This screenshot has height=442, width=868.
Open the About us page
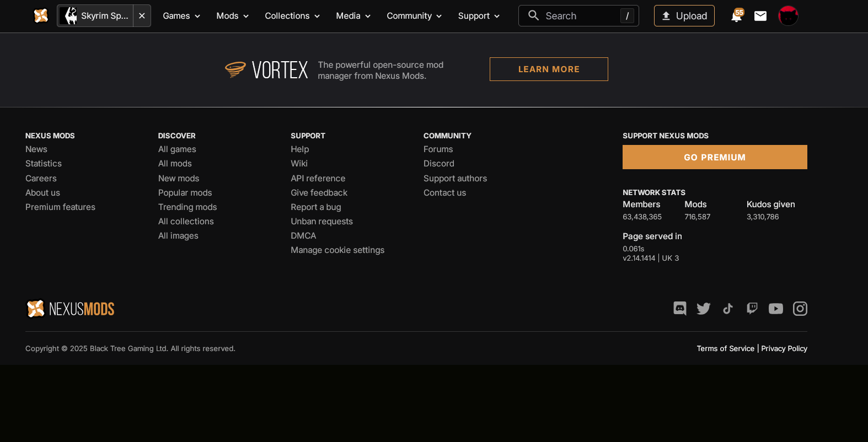(42, 193)
